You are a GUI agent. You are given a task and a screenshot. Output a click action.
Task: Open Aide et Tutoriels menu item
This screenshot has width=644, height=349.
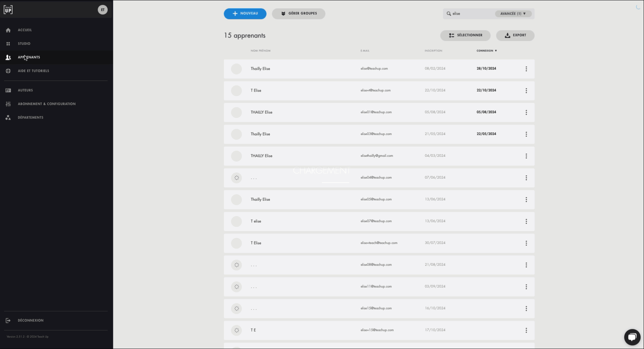pos(33,71)
